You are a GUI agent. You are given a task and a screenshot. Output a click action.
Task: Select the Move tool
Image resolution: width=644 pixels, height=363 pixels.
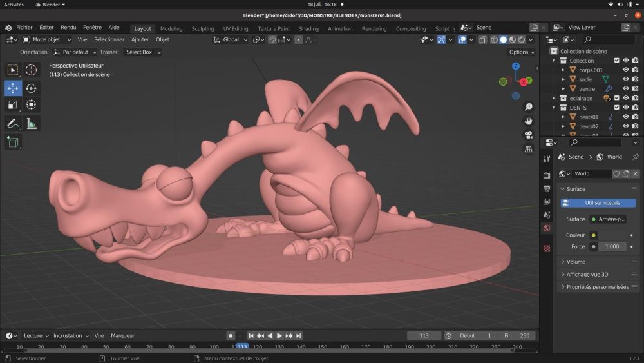(13, 88)
